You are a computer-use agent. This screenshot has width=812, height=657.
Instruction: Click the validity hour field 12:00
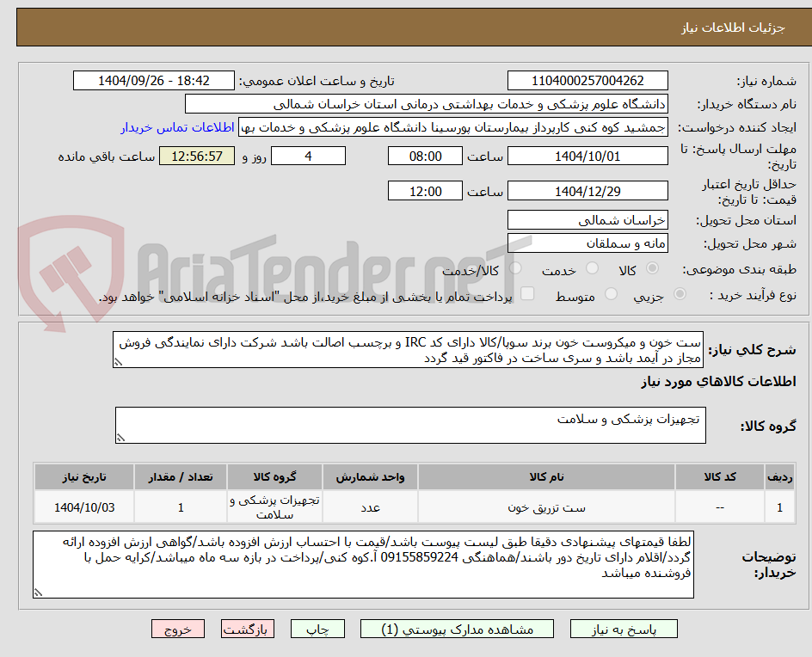click(x=425, y=191)
